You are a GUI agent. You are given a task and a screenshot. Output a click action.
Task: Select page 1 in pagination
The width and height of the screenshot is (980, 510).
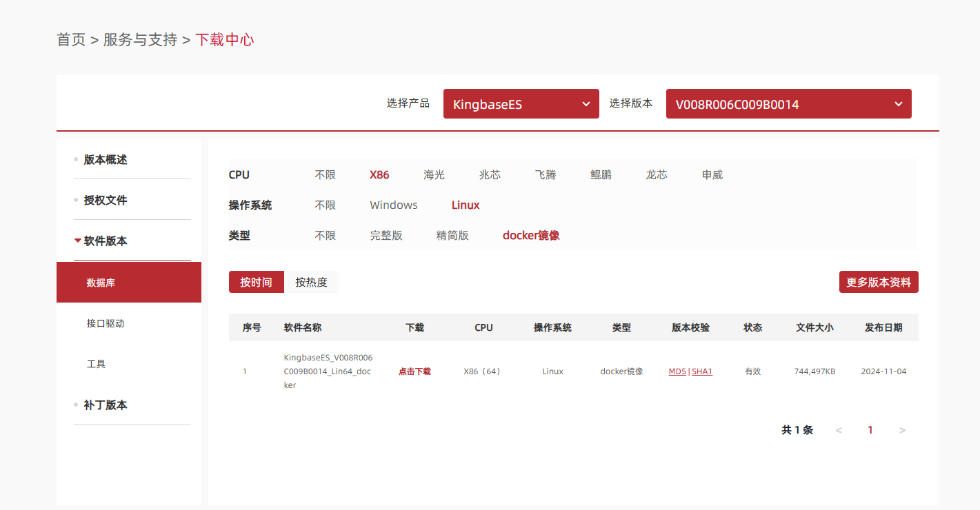tap(870, 430)
